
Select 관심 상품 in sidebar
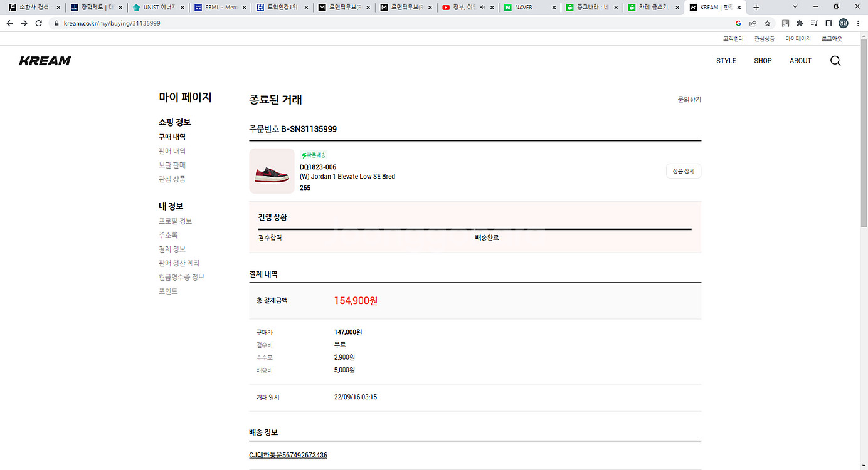click(x=172, y=179)
